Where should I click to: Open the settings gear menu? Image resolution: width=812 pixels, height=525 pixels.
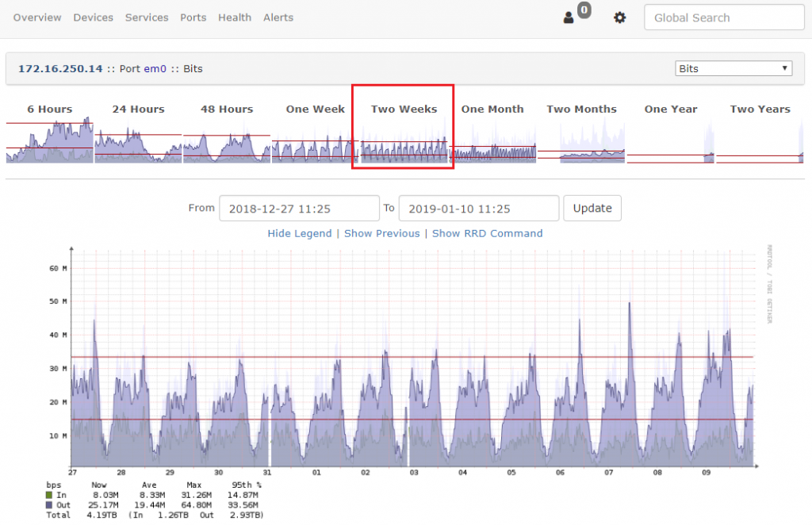(x=619, y=17)
